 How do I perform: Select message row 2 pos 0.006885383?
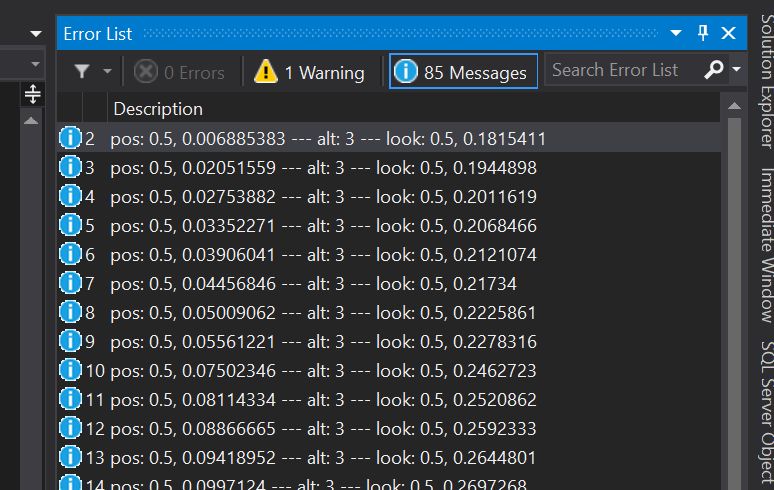[x=389, y=139]
